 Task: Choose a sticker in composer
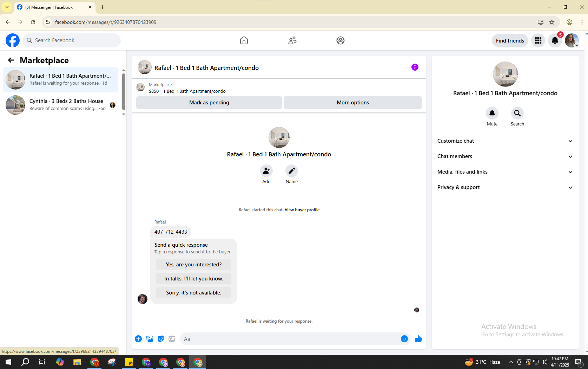pos(161,339)
